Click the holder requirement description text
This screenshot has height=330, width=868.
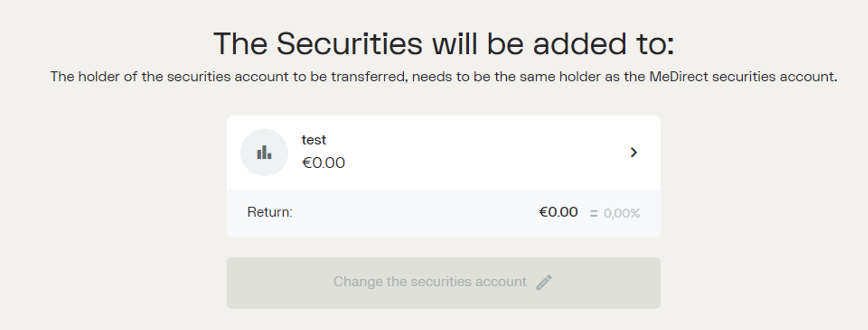pos(443,77)
